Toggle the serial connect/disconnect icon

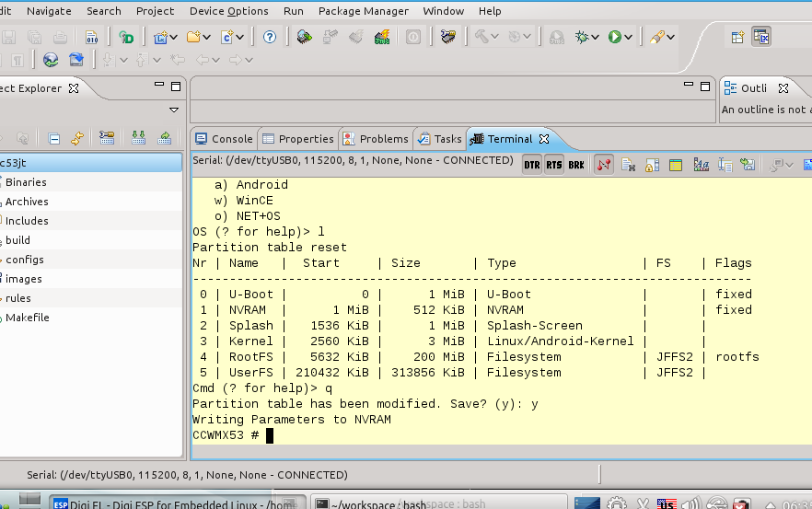coord(604,165)
